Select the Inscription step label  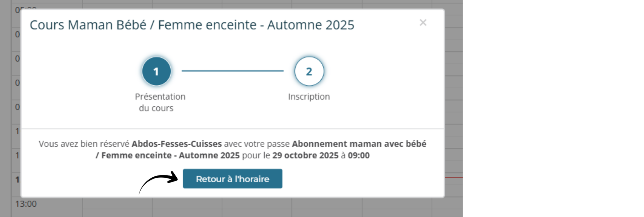[309, 97]
